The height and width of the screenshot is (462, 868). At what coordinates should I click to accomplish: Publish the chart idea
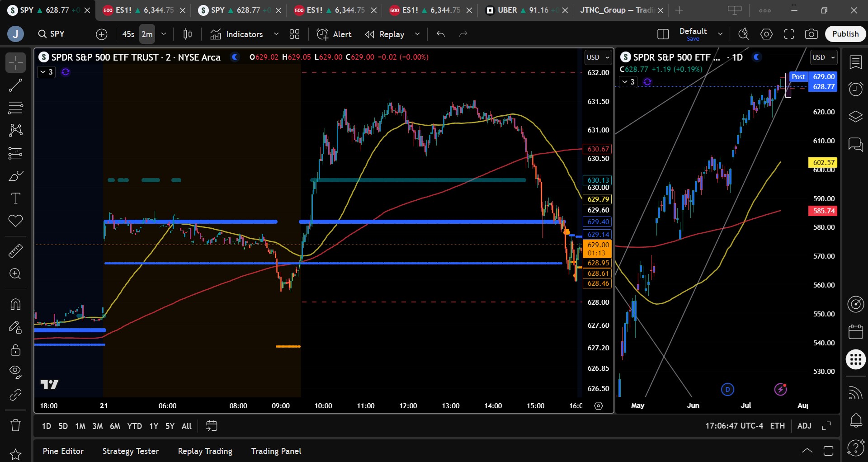(845, 34)
